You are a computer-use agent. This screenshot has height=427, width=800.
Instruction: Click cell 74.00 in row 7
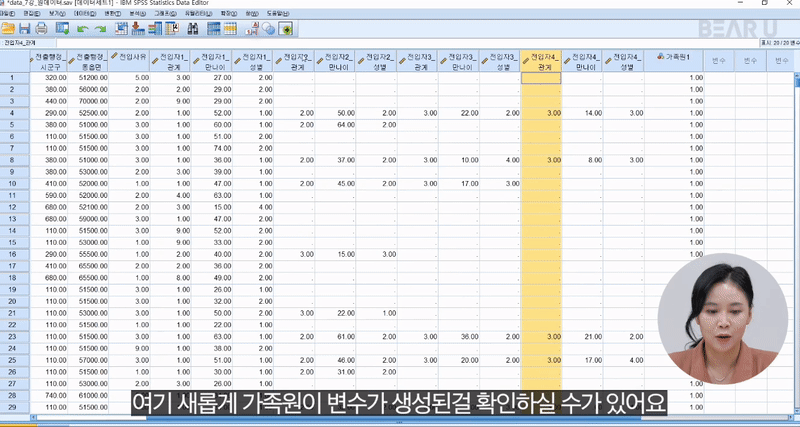pos(211,148)
